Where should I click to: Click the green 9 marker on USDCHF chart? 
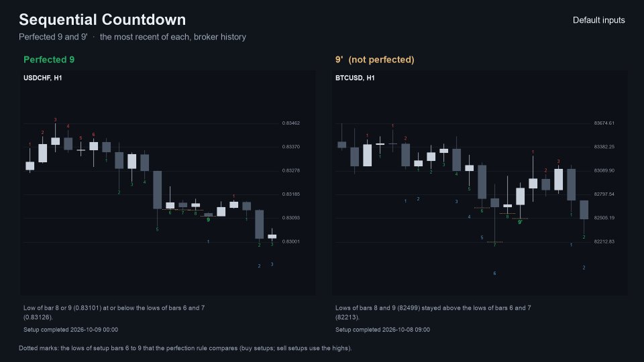pyautogui.click(x=208, y=220)
